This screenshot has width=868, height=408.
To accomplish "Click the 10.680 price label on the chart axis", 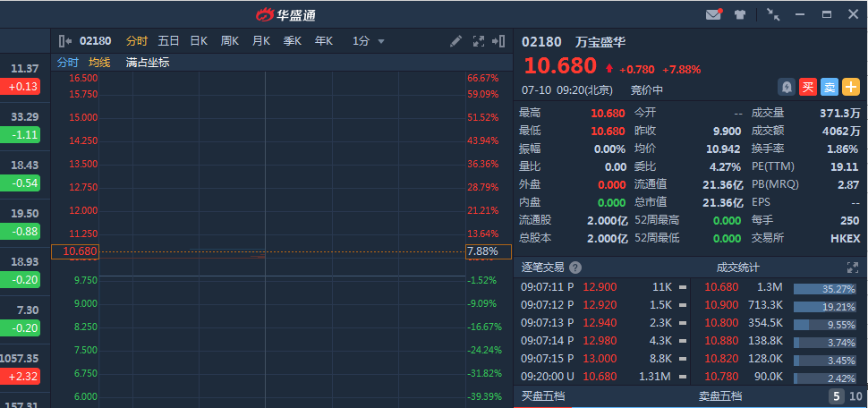I will pyautogui.click(x=74, y=251).
